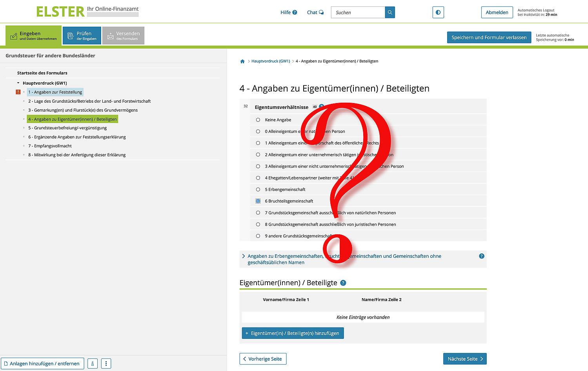Viewport: 588px width, 371px height.
Task: Go to Nächste Seite
Action: pyautogui.click(x=465, y=359)
